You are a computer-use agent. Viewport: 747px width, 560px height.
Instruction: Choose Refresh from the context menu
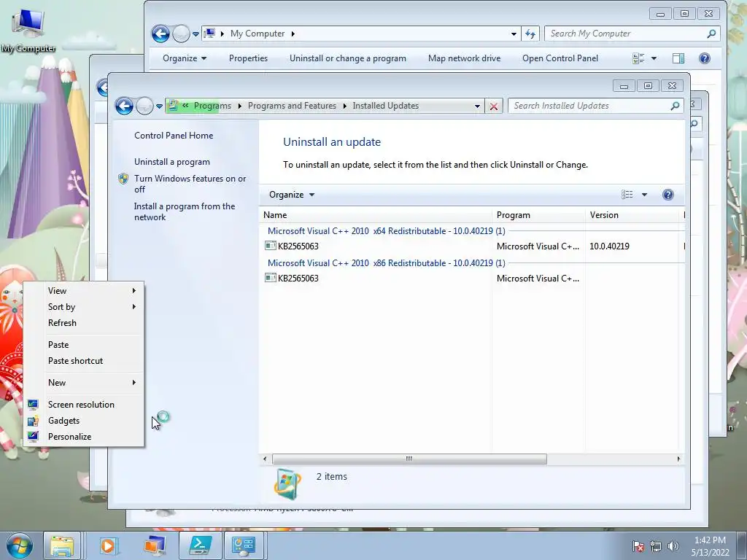pos(84,323)
